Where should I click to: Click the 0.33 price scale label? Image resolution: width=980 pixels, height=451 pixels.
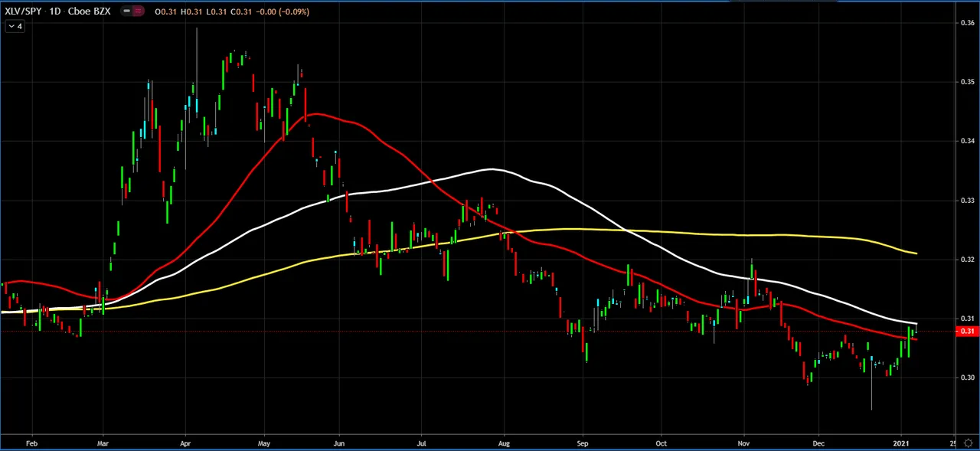968,200
